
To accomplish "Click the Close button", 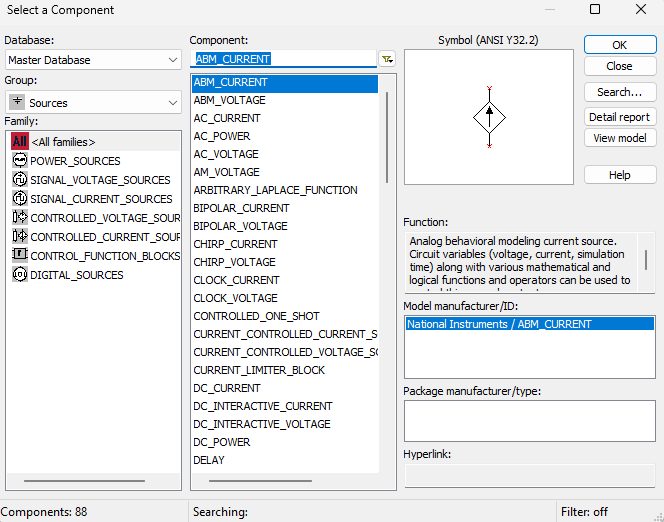I will pos(620,66).
